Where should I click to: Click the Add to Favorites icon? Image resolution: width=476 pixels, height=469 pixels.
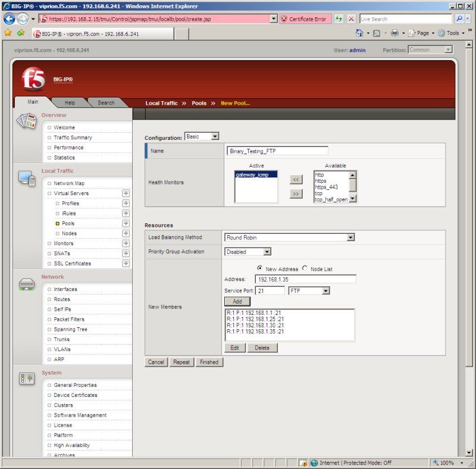(21, 33)
